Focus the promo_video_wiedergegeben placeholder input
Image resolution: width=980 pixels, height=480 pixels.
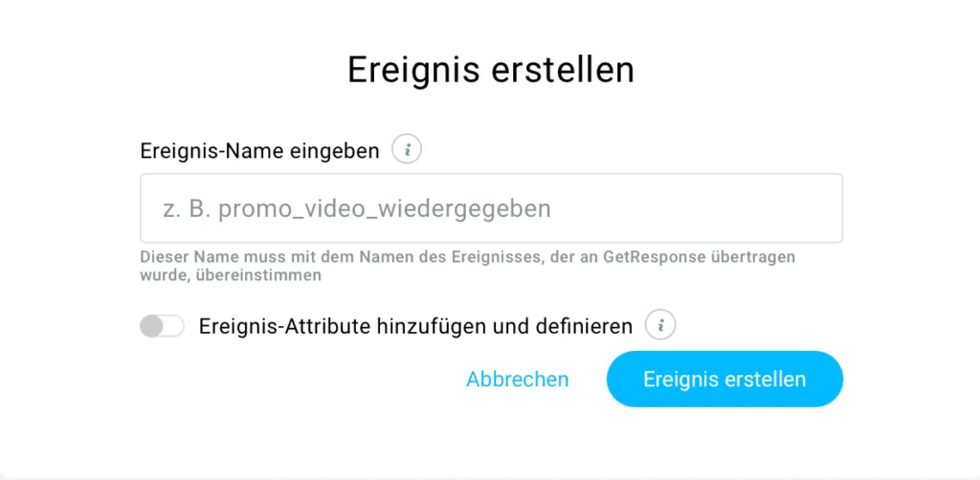[x=491, y=208]
